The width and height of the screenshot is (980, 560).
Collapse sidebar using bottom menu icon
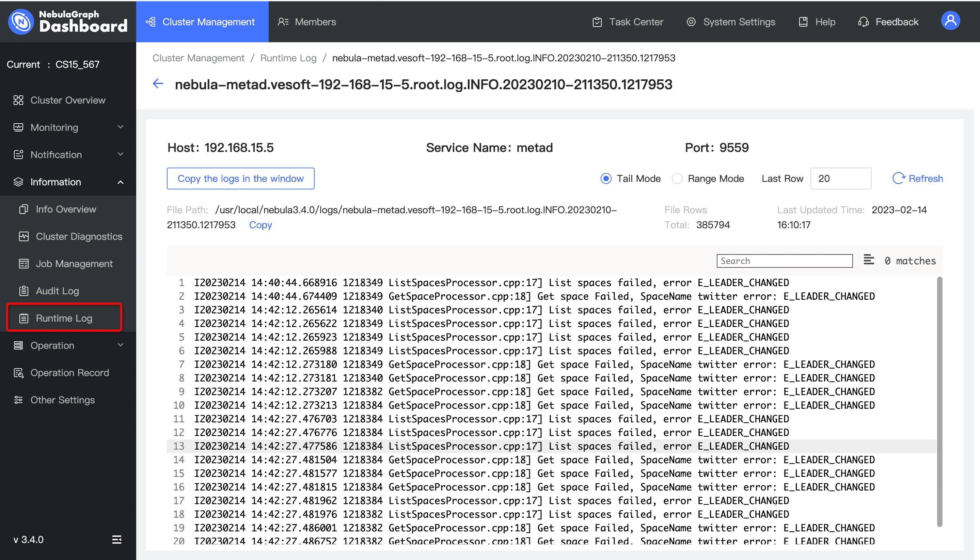coord(116,539)
